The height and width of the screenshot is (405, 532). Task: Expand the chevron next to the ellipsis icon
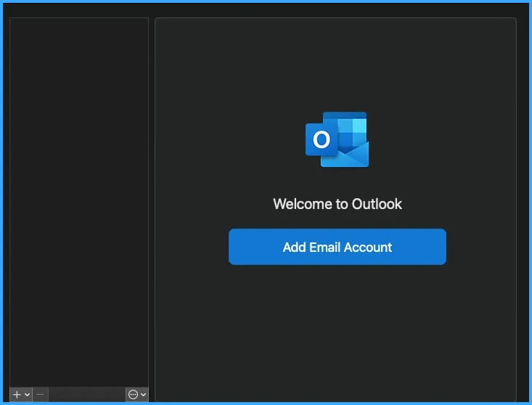pos(144,395)
